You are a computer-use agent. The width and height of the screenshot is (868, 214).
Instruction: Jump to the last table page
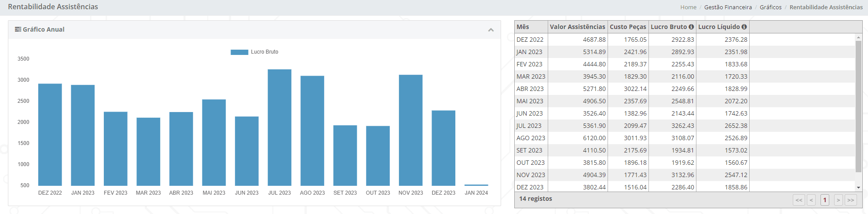[x=851, y=200]
